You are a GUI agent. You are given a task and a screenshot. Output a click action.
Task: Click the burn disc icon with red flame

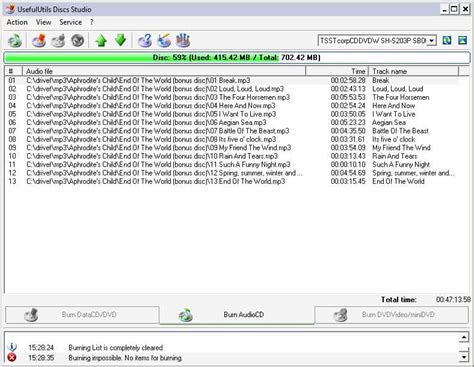click(x=39, y=41)
